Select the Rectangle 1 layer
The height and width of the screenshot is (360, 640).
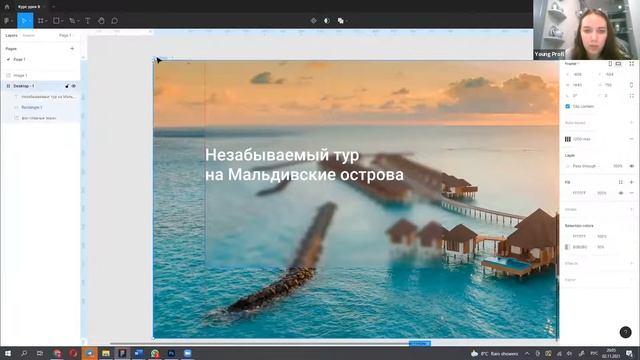click(x=32, y=107)
